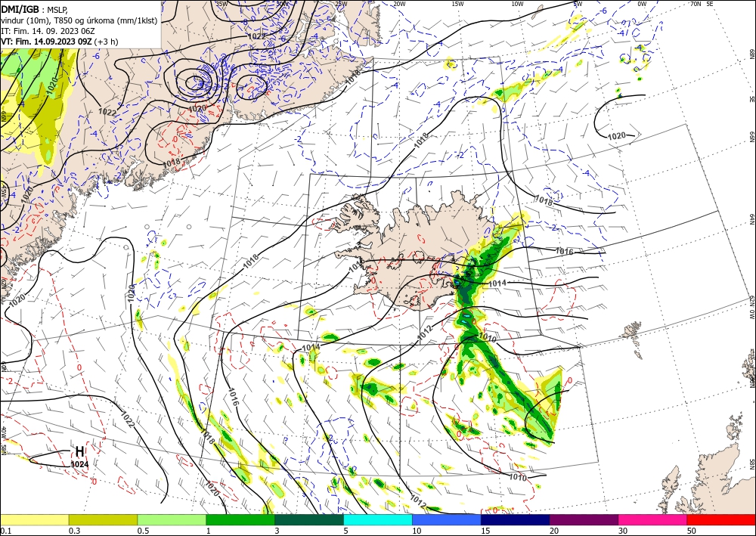756x536 pixels.
Task: Click the magenta 30–50 mm legend swatch
Action: (x=653, y=519)
